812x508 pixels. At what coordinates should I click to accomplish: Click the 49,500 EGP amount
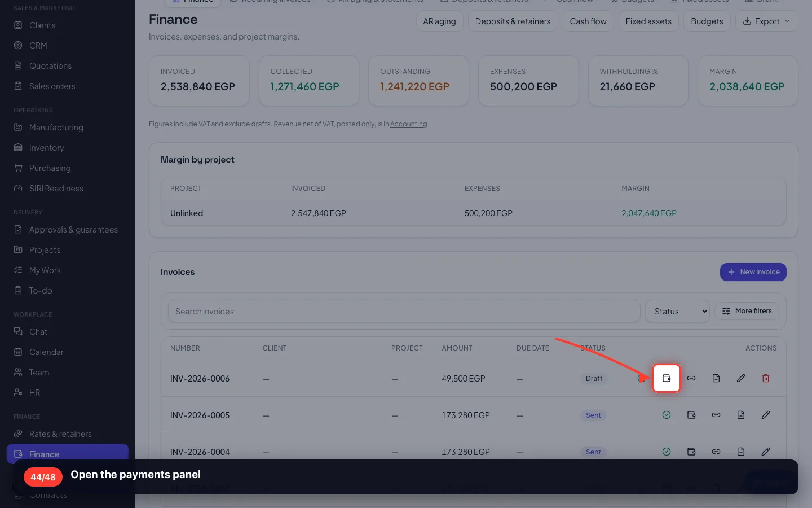click(464, 379)
